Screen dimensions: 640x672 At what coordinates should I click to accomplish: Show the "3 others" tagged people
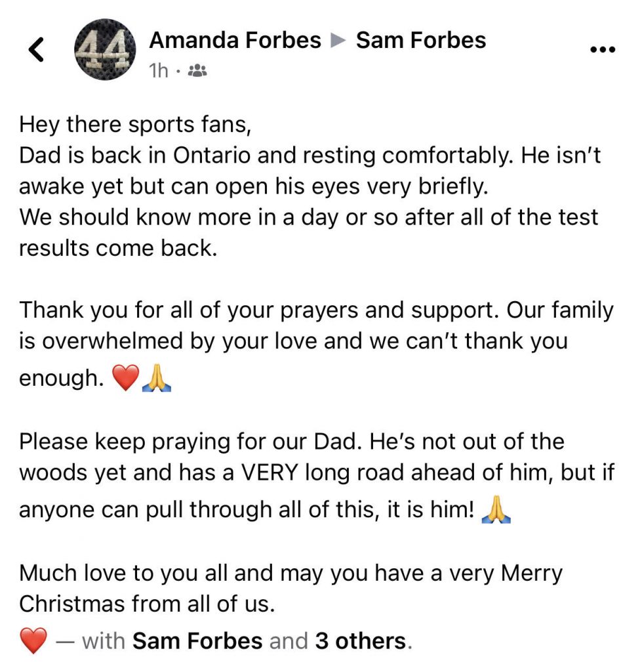[361, 640]
